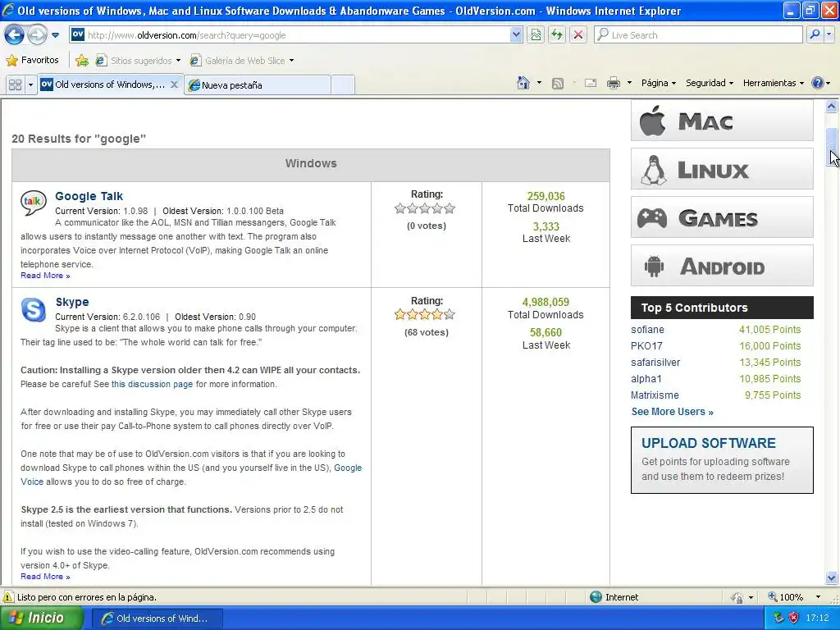Click Read More under Skype description
The height and width of the screenshot is (630, 840).
pos(45,577)
